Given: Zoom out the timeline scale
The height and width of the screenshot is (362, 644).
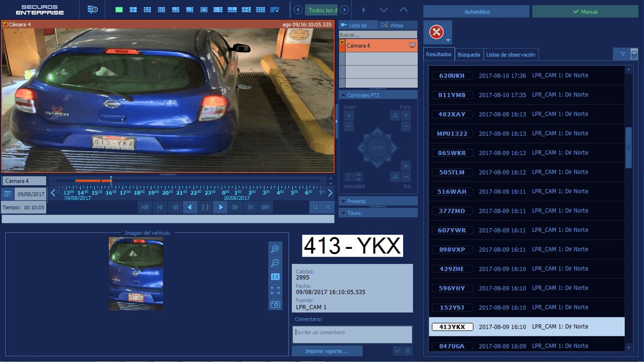Looking at the screenshot, I should (x=315, y=207).
